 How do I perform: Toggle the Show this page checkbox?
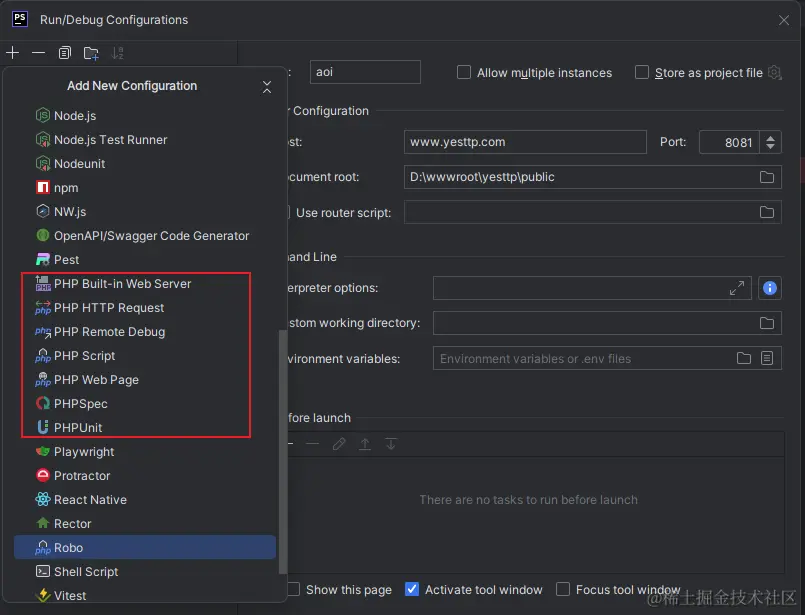coord(294,589)
